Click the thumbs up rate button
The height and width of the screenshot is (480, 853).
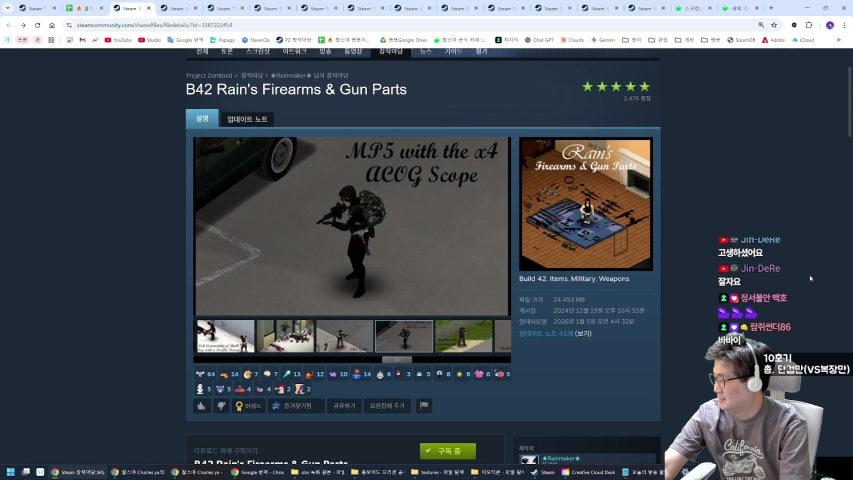tap(202, 405)
